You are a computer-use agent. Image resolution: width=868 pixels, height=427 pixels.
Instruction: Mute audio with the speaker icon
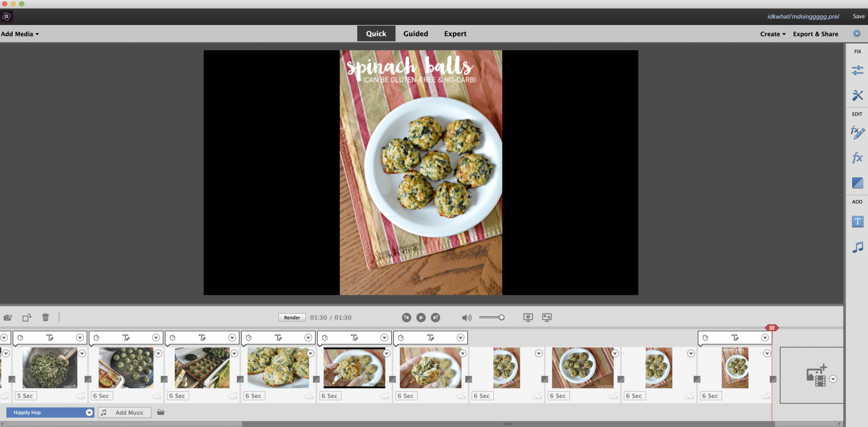point(467,318)
